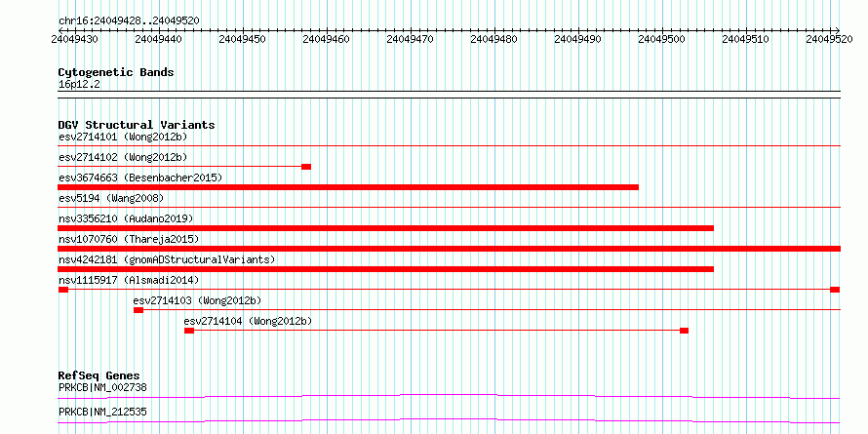
Task: Click ruler coordinate 24049510
Action: [746, 39]
